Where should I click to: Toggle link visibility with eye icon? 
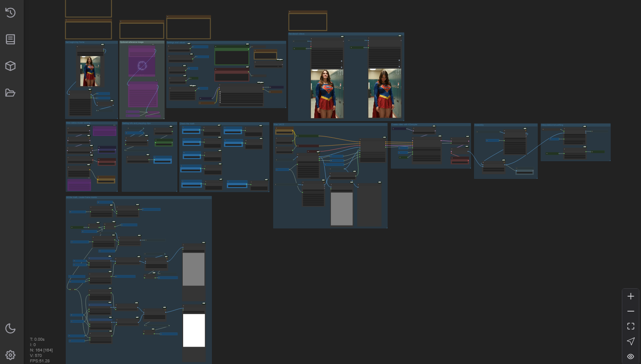tap(631, 356)
